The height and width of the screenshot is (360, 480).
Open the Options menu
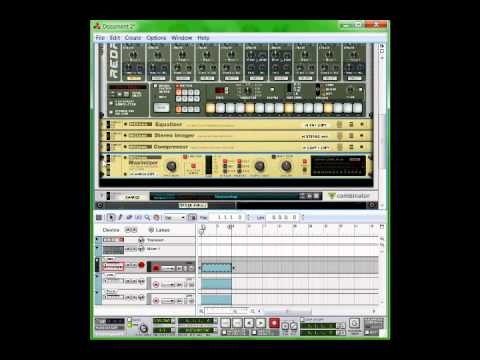pyautogui.click(x=156, y=38)
